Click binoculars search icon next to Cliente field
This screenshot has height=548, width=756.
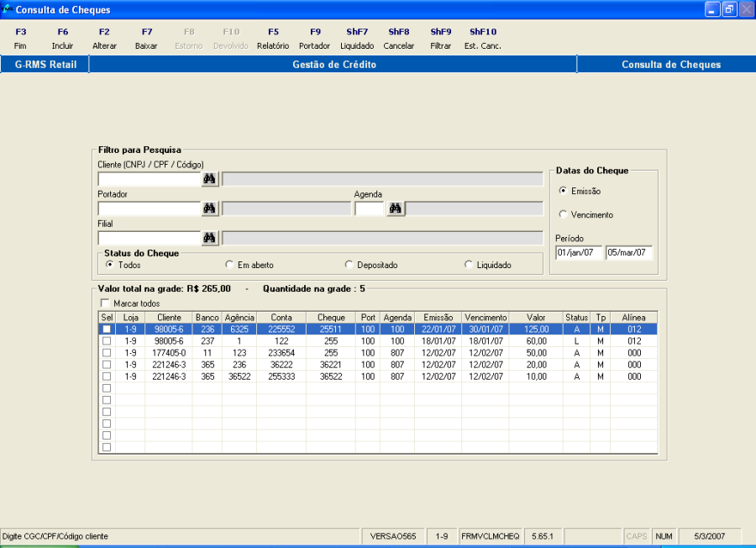pyautogui.click(x=209, y=179)
